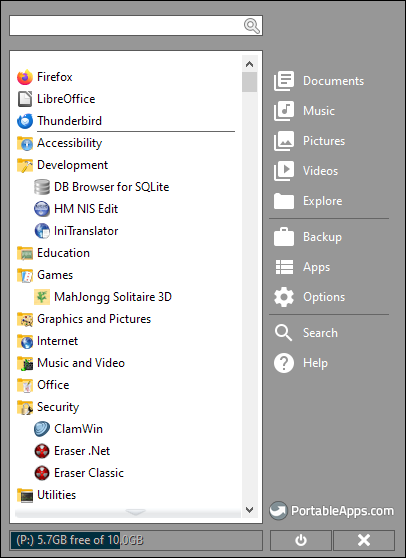The height and width of the screenshot is (558, 406).
Task: Click the Help question mark icon
Action: [284, 363]
